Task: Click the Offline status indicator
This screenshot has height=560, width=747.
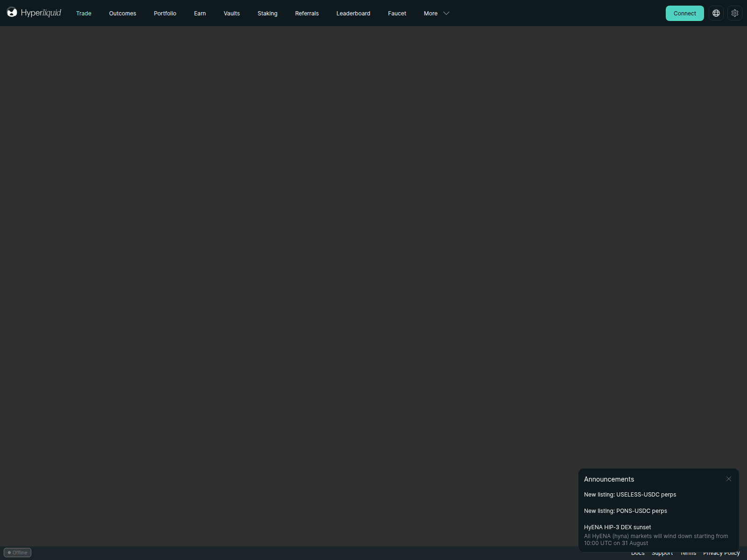Action: point(17,553)
